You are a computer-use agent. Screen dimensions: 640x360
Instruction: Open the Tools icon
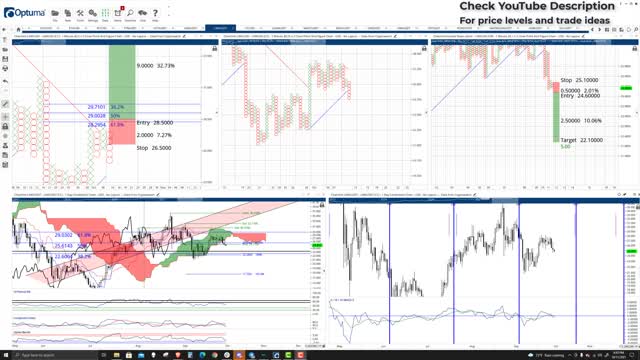(80, 14)
